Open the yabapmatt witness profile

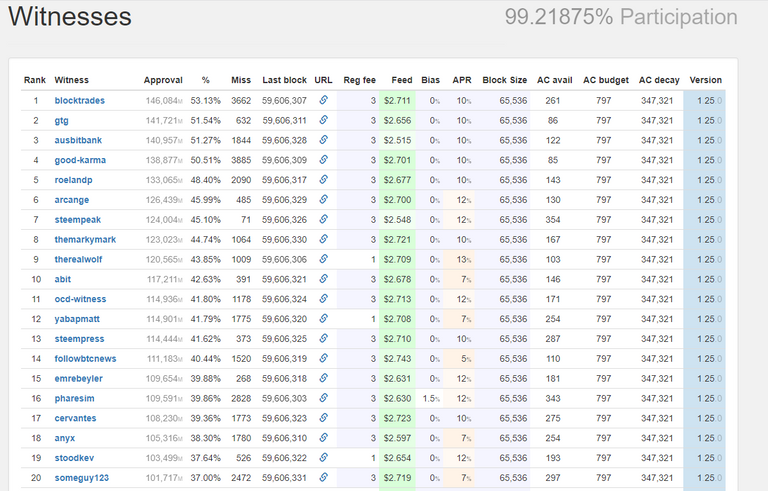(x=77, y=319)
